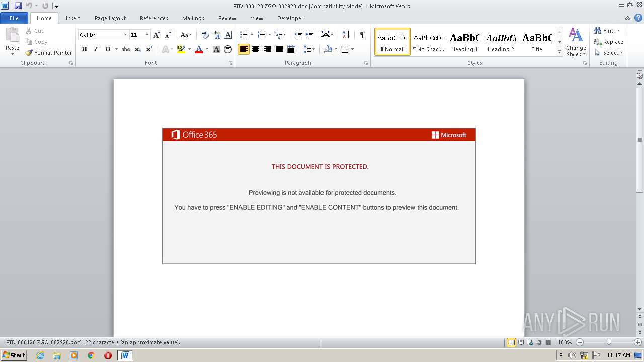
Task: Switch to the Page Layout tab
Action: click(110, 18)
